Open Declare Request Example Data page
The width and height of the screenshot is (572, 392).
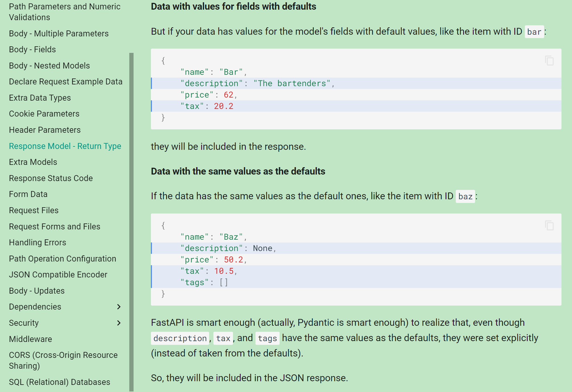point(66,82)
